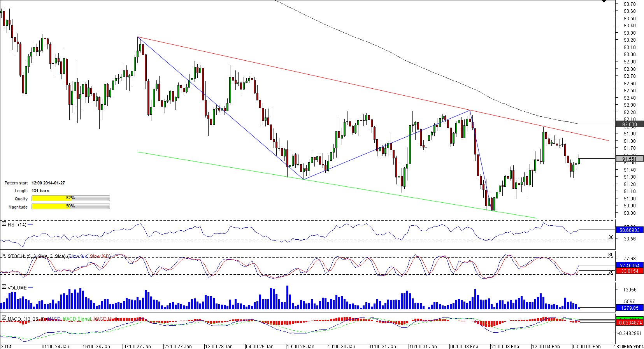Click the volume value label 1279.05
The width and height of the screenshot is (644, 349).
click(630, 308)
